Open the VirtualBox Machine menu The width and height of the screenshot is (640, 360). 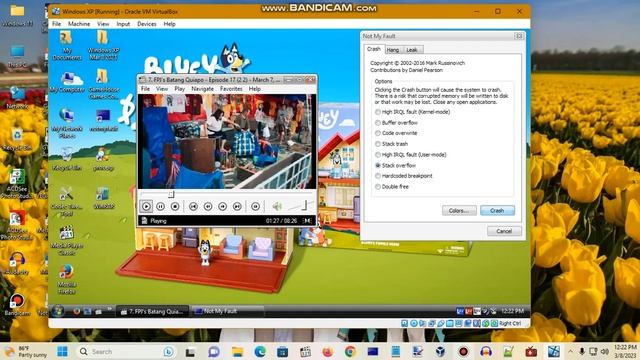(79, 24)
